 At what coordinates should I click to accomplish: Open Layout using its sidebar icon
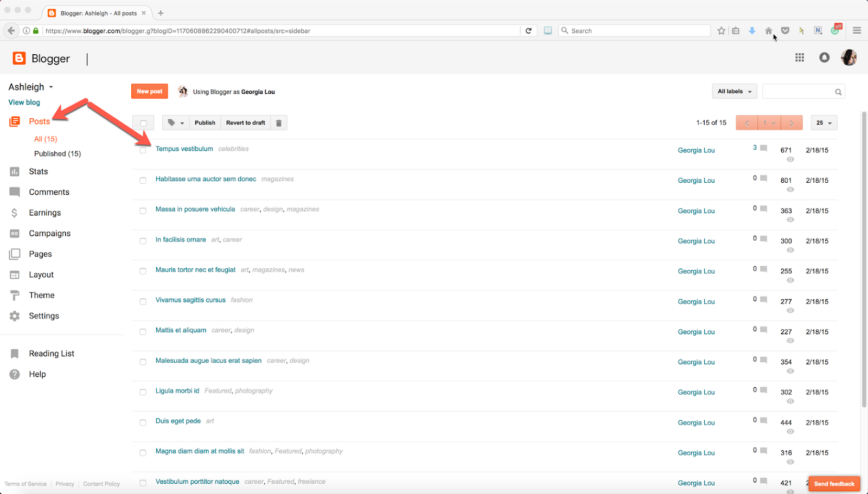(x=15, y=274)
